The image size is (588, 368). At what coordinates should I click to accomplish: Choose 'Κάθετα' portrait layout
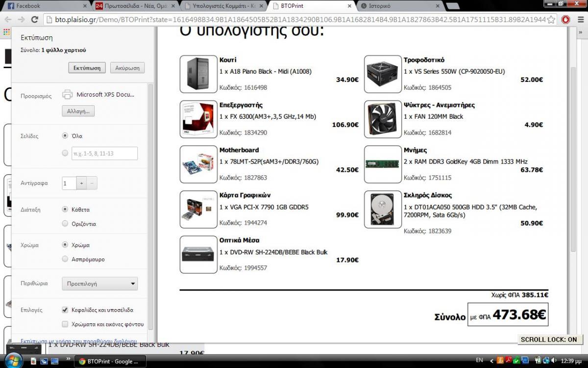[65, 209]
